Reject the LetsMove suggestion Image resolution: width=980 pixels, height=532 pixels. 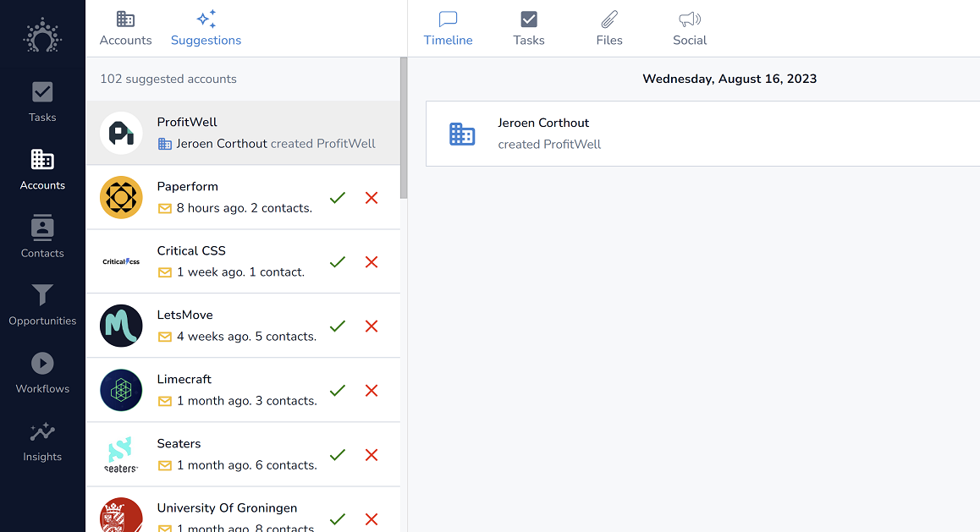click(372, 326)
